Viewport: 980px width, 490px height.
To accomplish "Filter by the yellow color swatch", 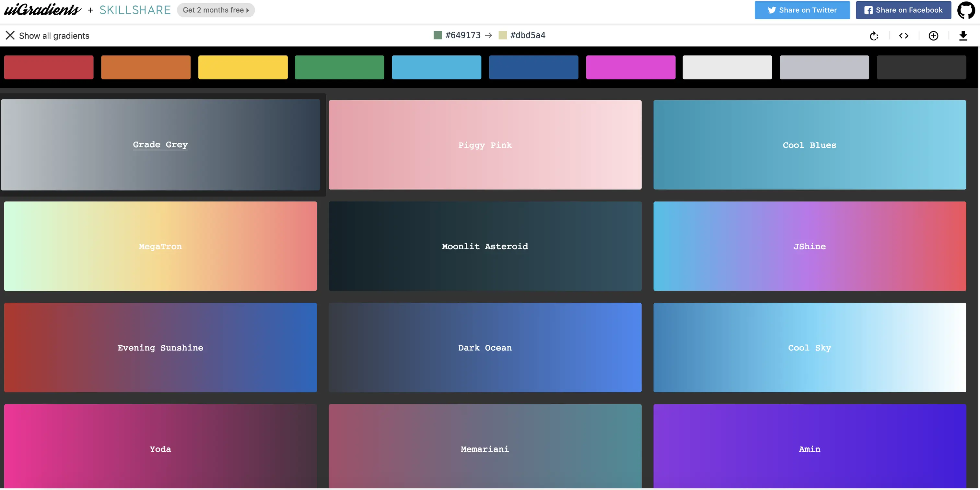I will point(243,67).
